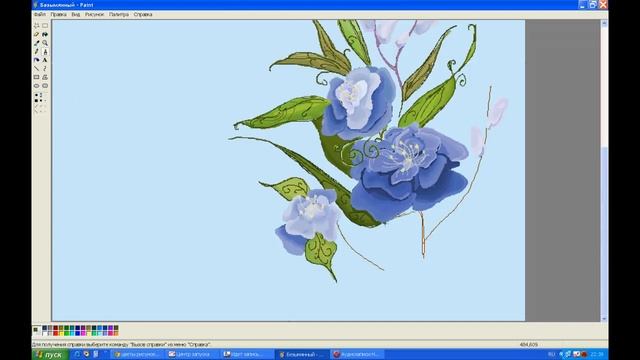This screenshot has width=640, height=360.
Task: Pick the Rectangle shape tool
Action: pos(36,77)
